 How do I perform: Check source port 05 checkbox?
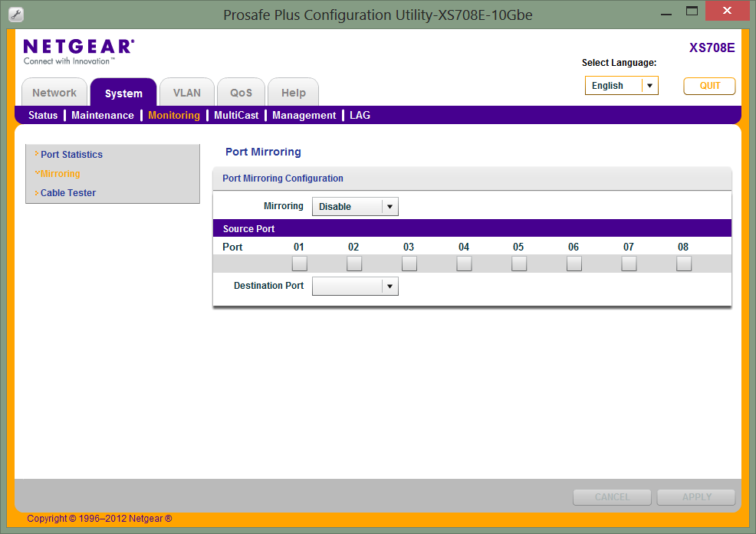519,264
